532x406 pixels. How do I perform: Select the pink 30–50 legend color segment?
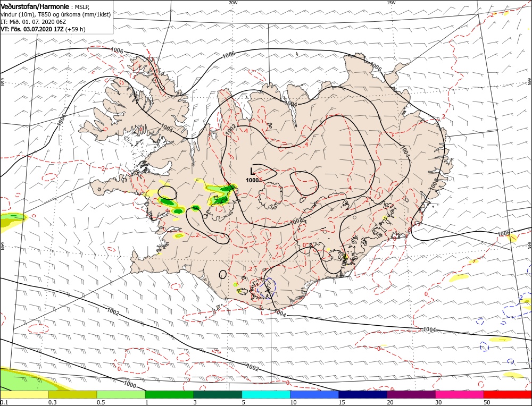click(460, 394)
